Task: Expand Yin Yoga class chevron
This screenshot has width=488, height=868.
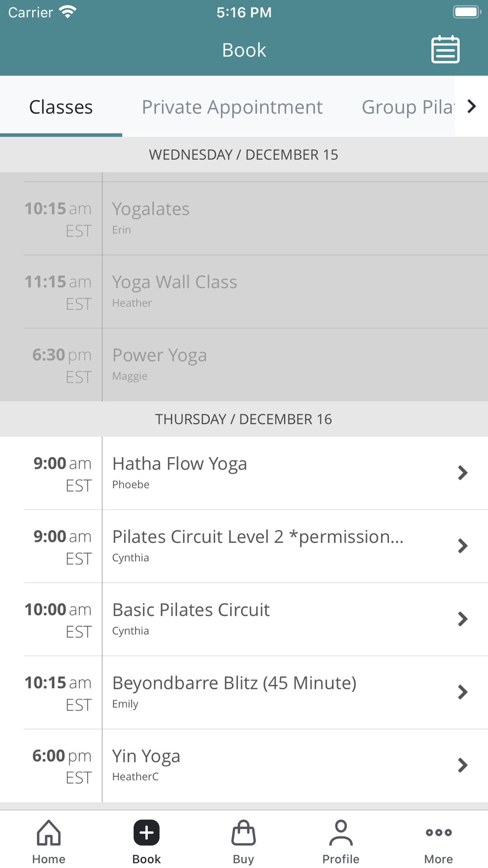Action: point(463,765)
